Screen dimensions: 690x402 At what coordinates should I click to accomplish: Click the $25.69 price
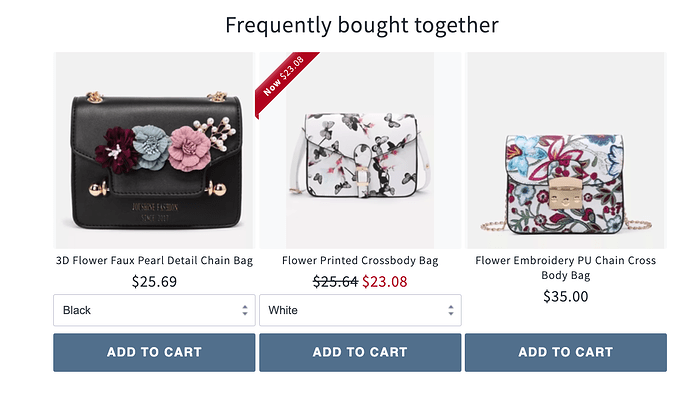tap(154, 282)
